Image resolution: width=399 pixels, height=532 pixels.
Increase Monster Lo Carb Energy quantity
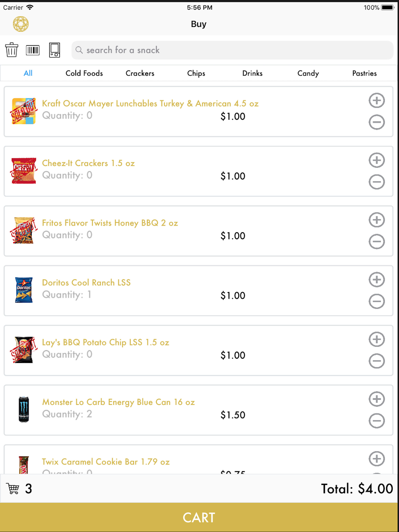377,399
